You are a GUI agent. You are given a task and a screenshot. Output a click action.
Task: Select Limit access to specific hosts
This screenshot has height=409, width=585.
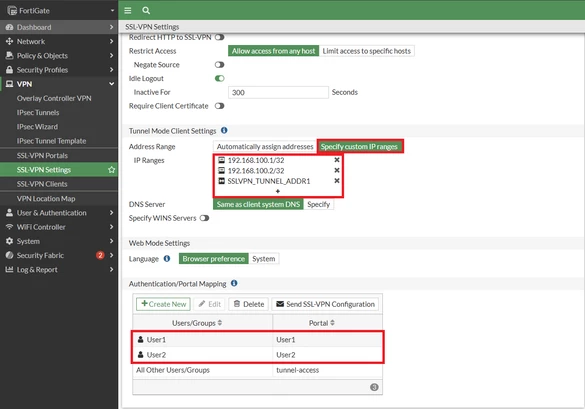[x=366, y=51]
